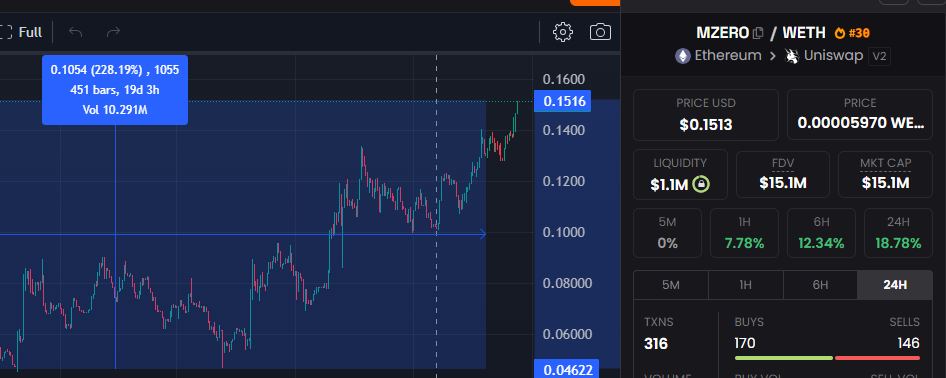Image resolution: width=946 pixels, height=378 pixels.
Task: Click the 0.1600 price axis label
Action: click(563, 80)
